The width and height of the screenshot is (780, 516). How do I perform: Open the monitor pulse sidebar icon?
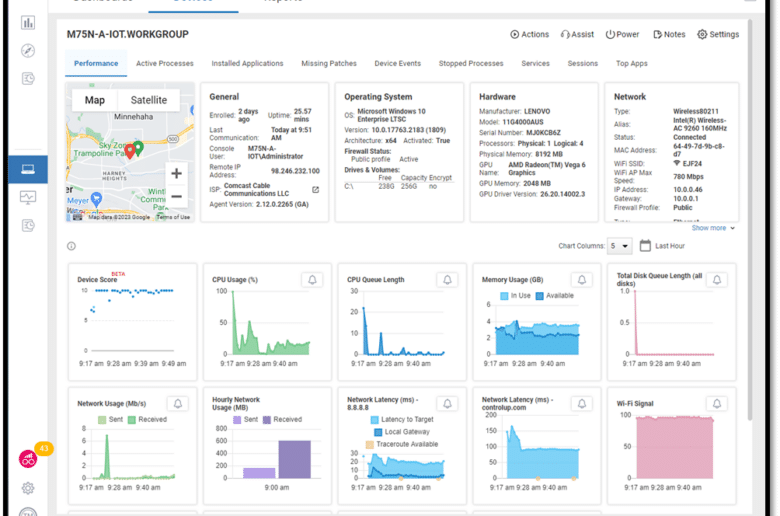pos(28,197)
